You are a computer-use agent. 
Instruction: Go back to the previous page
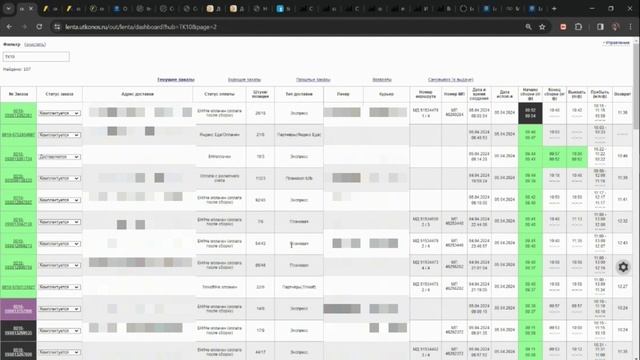pyautogui.click(x=9, y=27)
